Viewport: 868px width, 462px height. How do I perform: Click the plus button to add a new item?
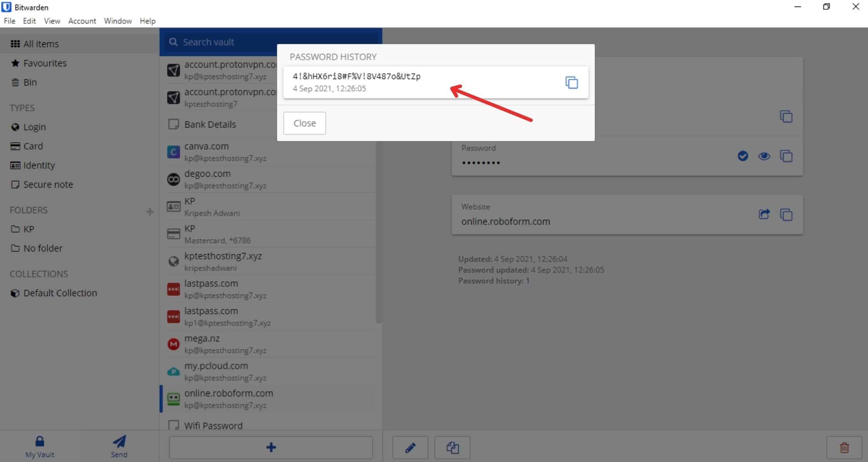click(270, 447)
